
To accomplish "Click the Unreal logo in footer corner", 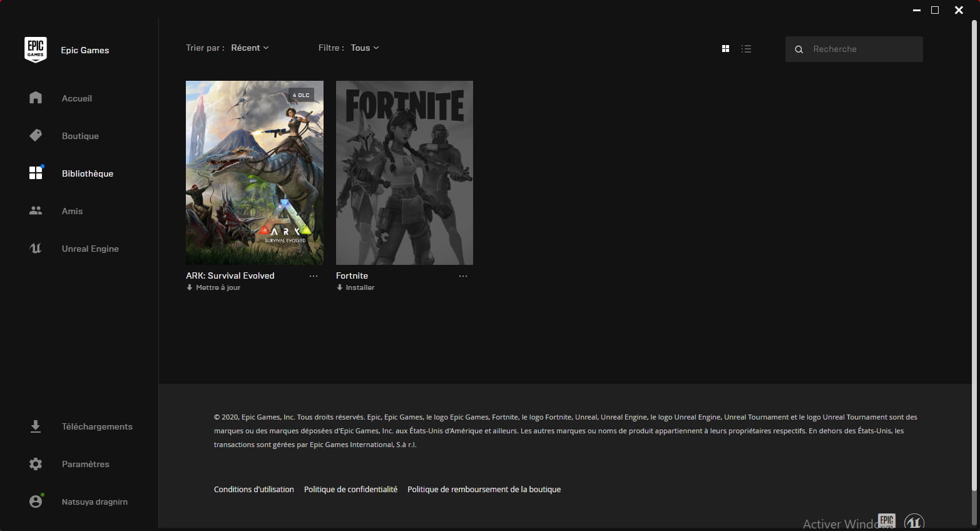I will click(x=914, y=522).
